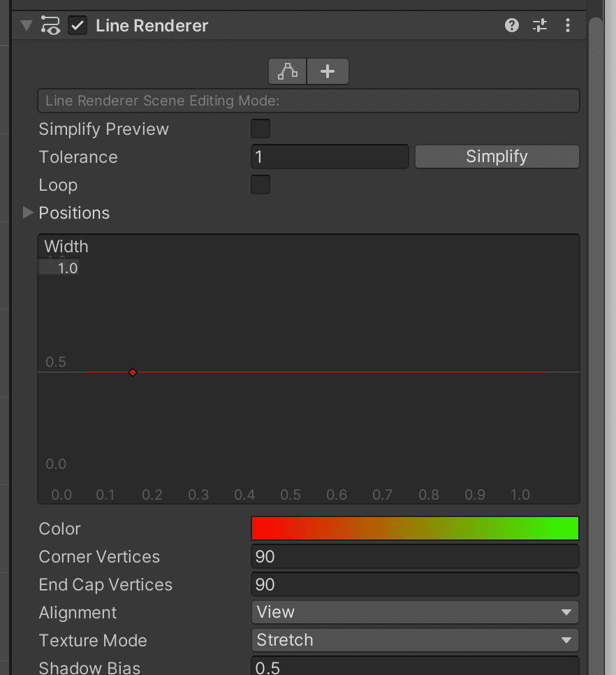The height and width of the screenshot is (675, 616).
Task: Click the Shadow Bias value field
Action: pos(414,667)
